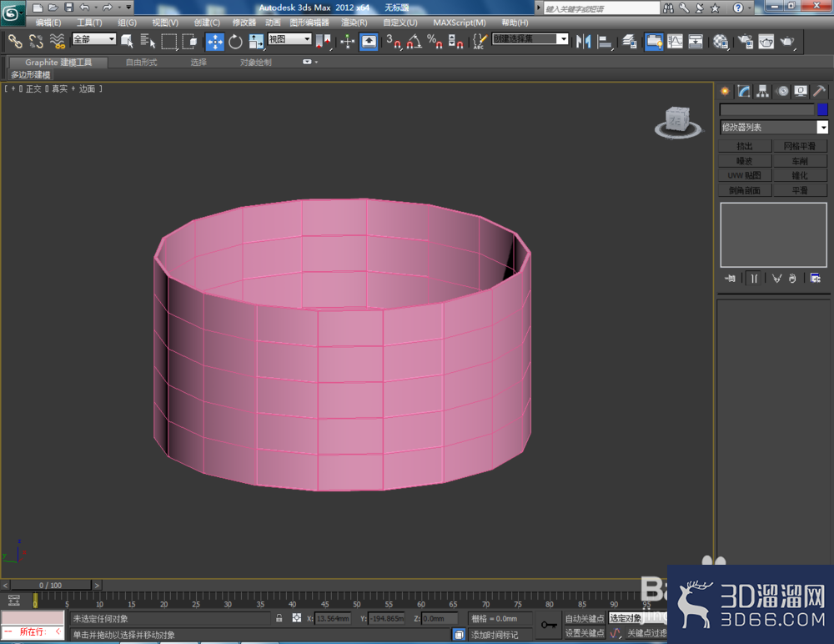The width and height of the screenshot is (834, 644).
Task: Open the selection filter dropdown 全部
Action: pos(94,39)
